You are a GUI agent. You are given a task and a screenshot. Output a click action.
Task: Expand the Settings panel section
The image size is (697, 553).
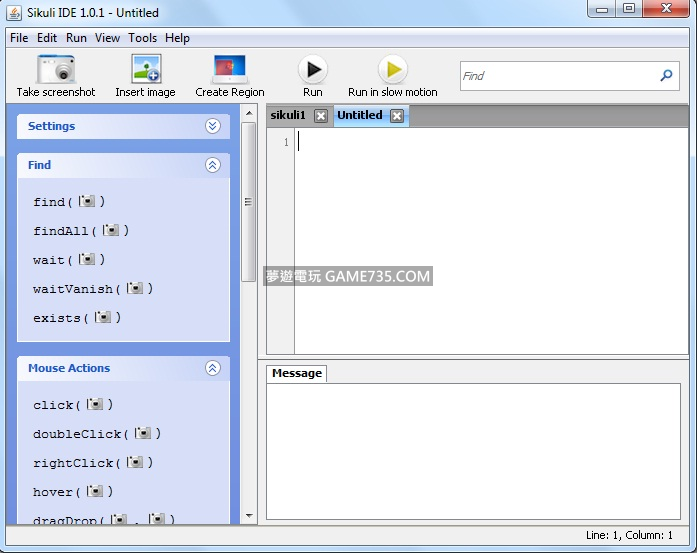tap(212, 126)
